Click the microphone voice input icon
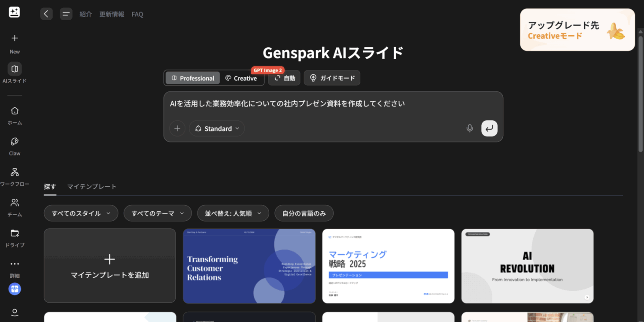This screenshot has height=322, width=644. click(x=470, y=128)
